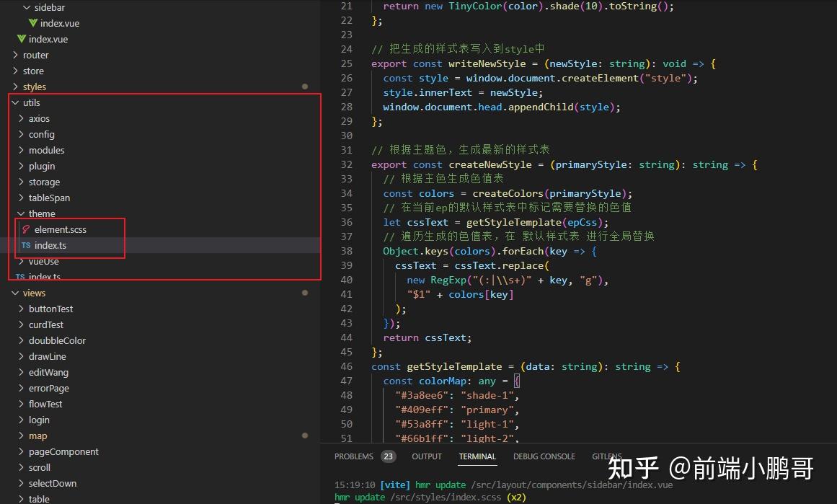Click the modified-file dot beside the map folder
The image size is (837, 504).
pos(306,436)
